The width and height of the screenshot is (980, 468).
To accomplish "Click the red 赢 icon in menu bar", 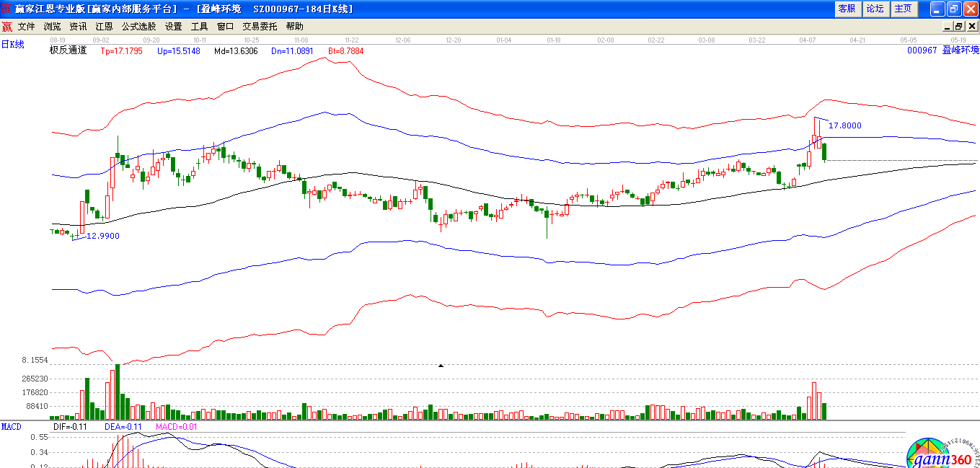I will (7, 27).
